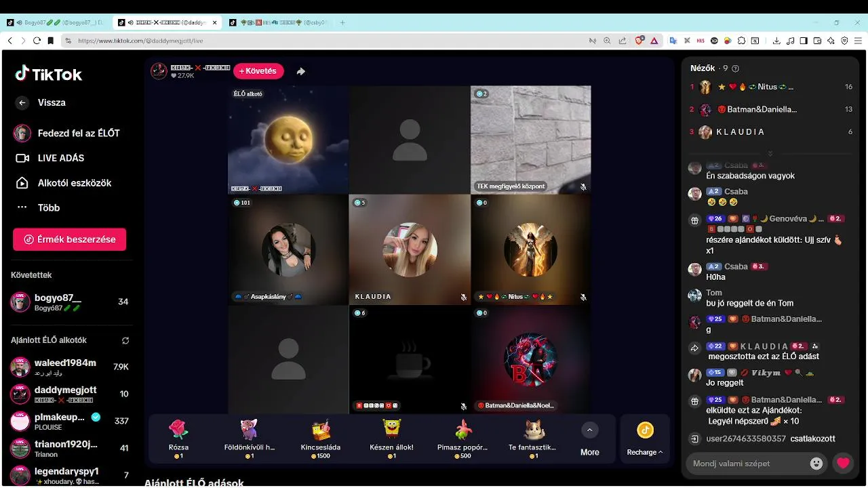This screenshot has height=488, width=868.
Task: Click the Követés follow button
Action: pyautogui.click(x=258, y=71)
